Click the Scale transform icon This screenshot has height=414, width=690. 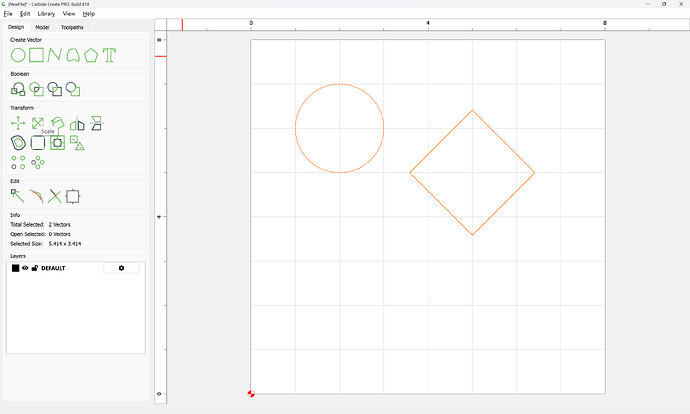[37, 124]
